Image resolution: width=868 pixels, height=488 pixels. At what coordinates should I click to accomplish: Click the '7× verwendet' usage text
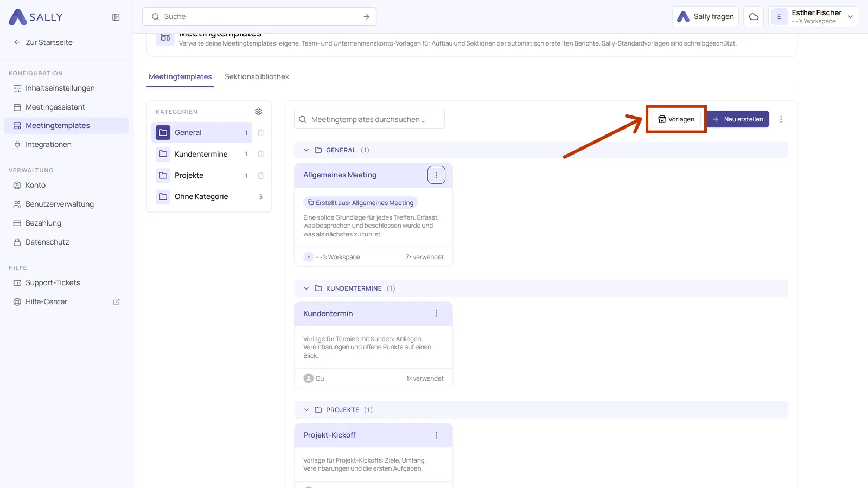click(425, 257)
